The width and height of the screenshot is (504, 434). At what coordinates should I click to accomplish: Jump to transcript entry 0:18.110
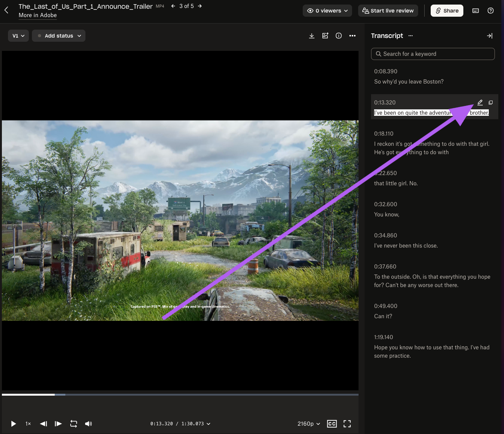[384, 134]
